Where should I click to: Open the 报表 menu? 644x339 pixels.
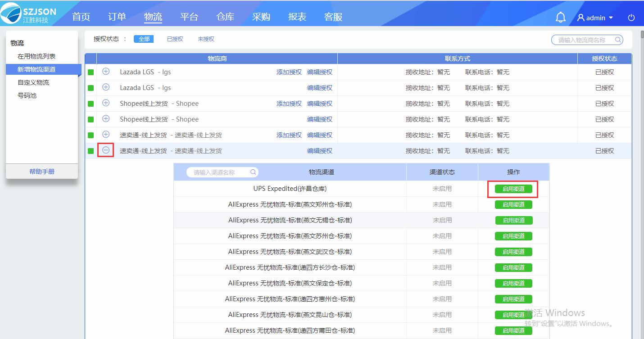click(x=297, y=17)
